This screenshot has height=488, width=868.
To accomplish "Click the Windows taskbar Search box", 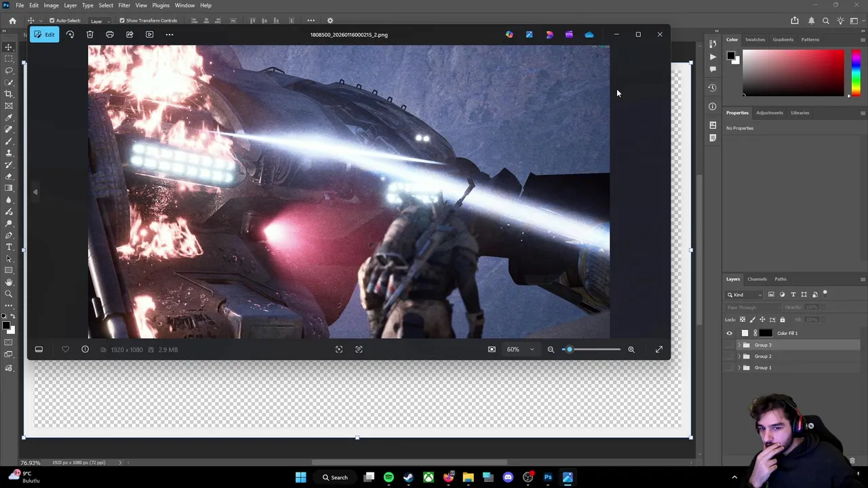I will [x=335, y=477].
